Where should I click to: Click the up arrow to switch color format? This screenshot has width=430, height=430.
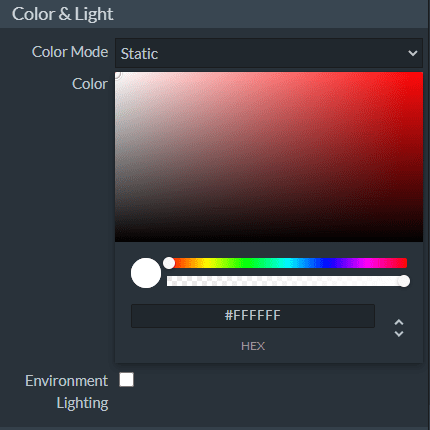point(399,322)
